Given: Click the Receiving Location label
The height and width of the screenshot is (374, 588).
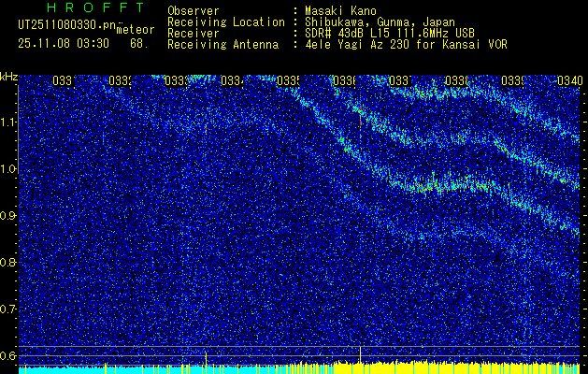Looking at the screenshot, I should click(x=226, y=22).
